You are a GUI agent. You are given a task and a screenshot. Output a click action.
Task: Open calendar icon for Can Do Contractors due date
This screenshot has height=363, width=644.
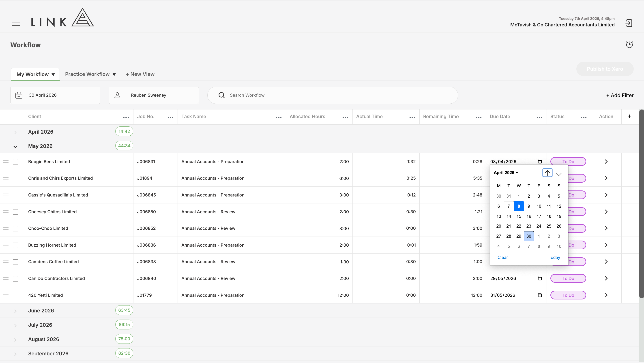click(x=540, y=278)
